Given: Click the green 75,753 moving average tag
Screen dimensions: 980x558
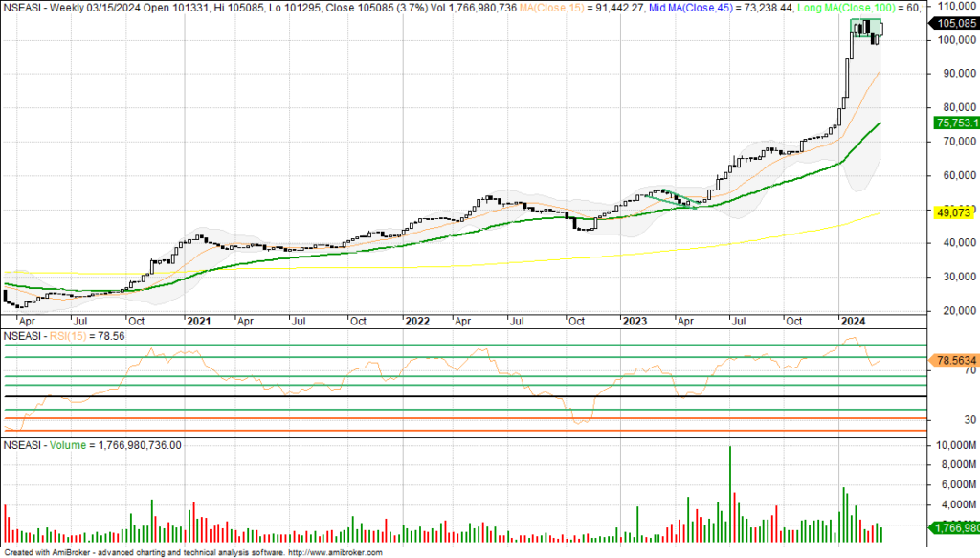Looking at the screenshot, I should pos(955,123).
